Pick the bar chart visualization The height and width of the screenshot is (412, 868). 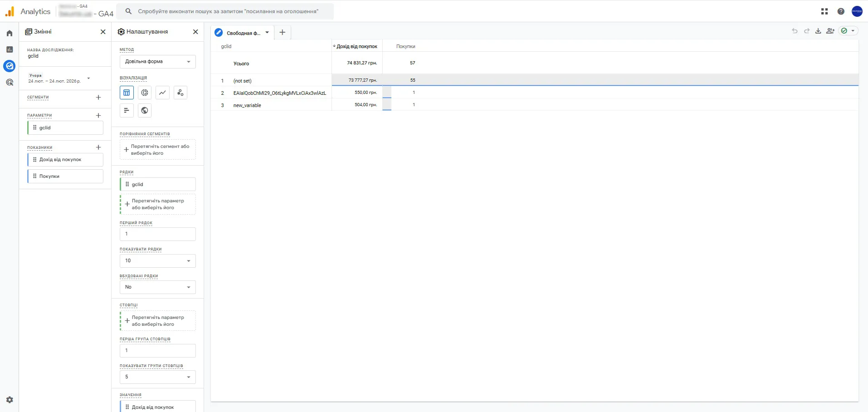127,110
